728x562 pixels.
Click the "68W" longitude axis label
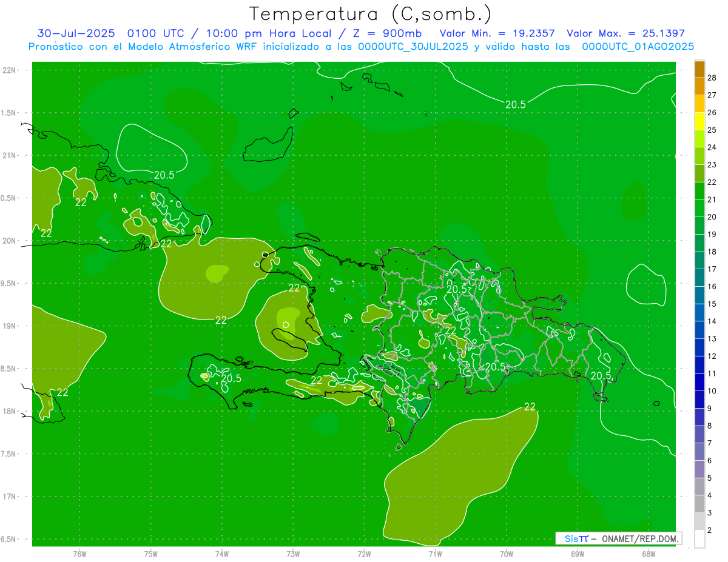click(648, 554)
